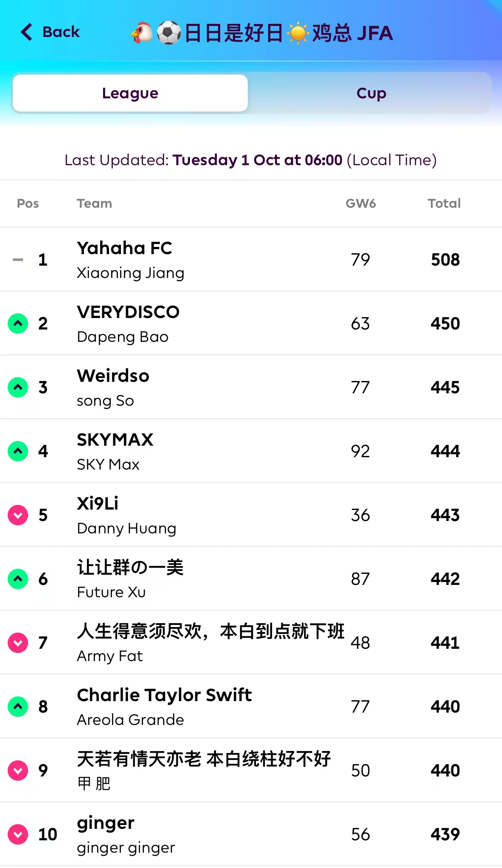The width and height of the screenshot is (502, 868).
Task: Click the red down arrow beside ginger
Action: tap(18, 834)
